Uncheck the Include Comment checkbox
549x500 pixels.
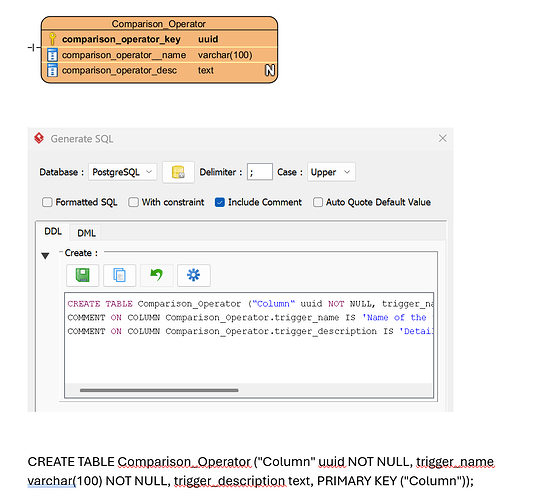[x=220, y=202]
